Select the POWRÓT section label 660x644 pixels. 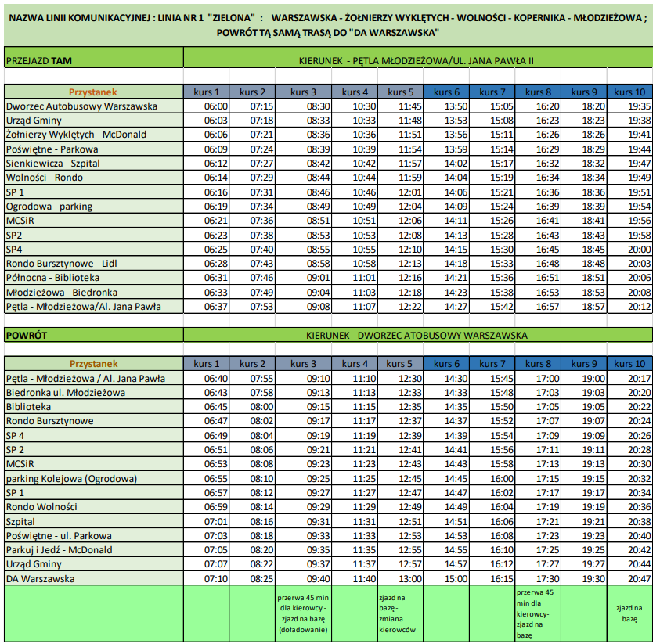coord(27,335)
